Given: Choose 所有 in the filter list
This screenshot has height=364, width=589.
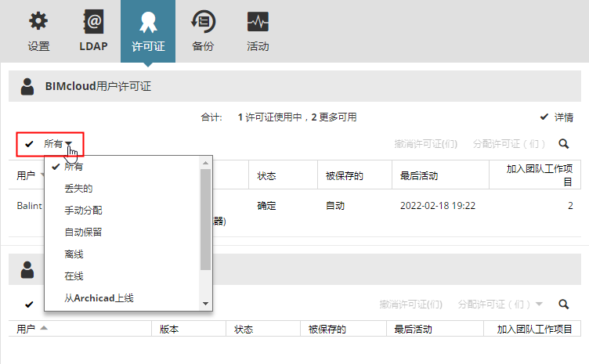Looking at the screenshot, I should [x=74, y=167].
